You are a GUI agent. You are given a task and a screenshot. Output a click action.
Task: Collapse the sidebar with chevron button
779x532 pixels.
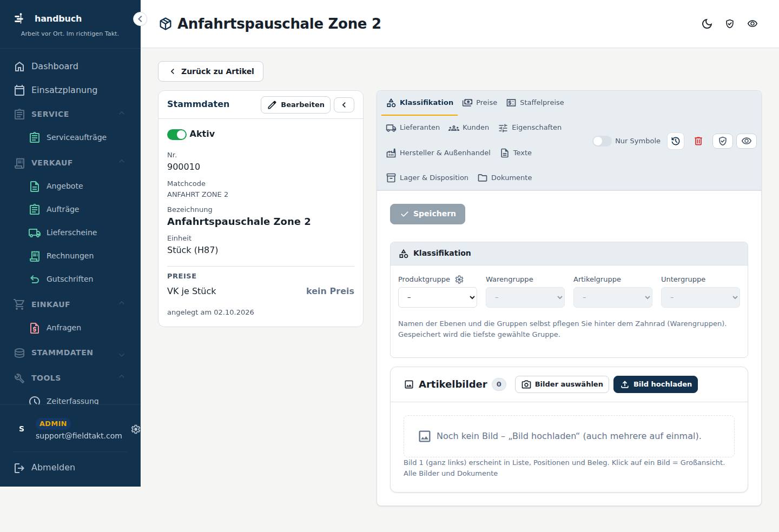coord(140,19)
